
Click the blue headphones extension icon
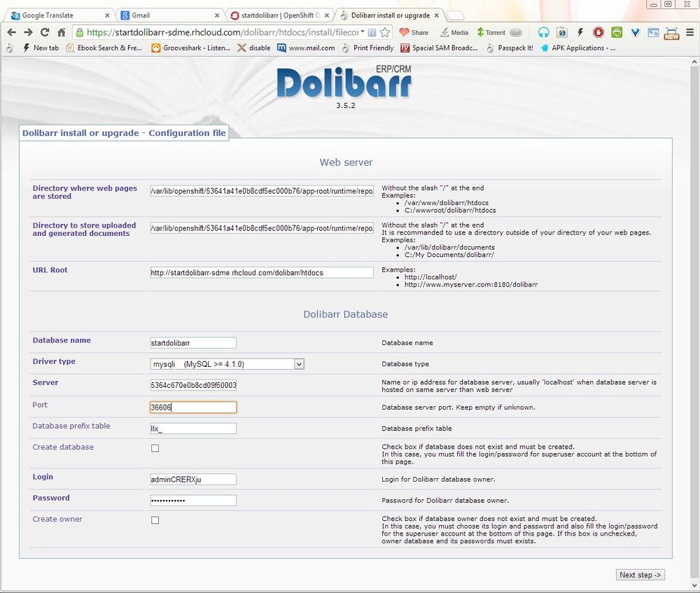pos(544,32)
